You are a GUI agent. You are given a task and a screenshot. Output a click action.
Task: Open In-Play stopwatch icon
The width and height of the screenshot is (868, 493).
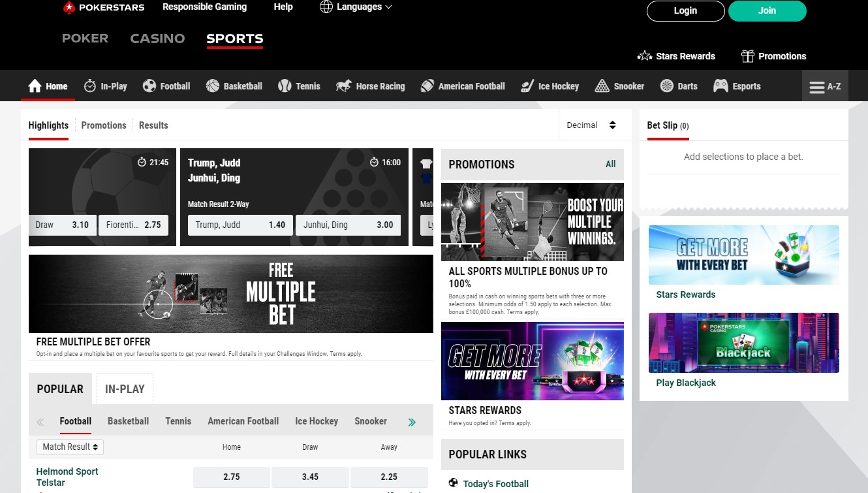(x=90, y=86)
